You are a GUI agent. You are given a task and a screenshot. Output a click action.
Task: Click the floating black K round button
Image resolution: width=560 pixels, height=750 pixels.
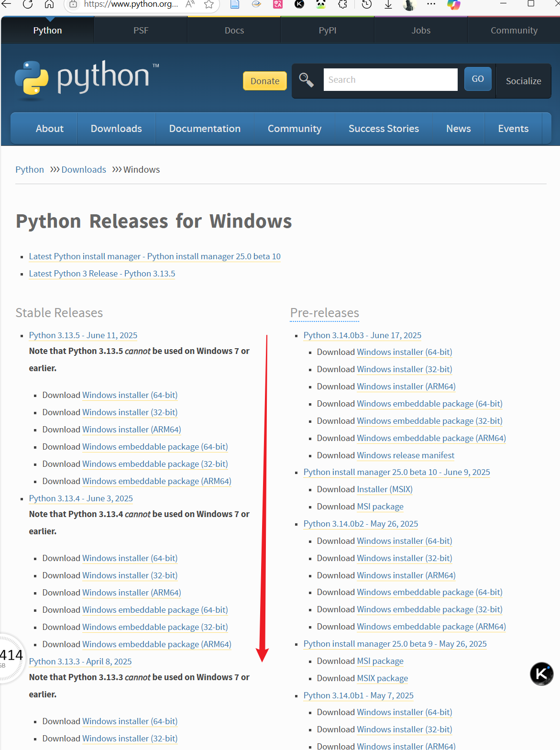tap(541, 673)
